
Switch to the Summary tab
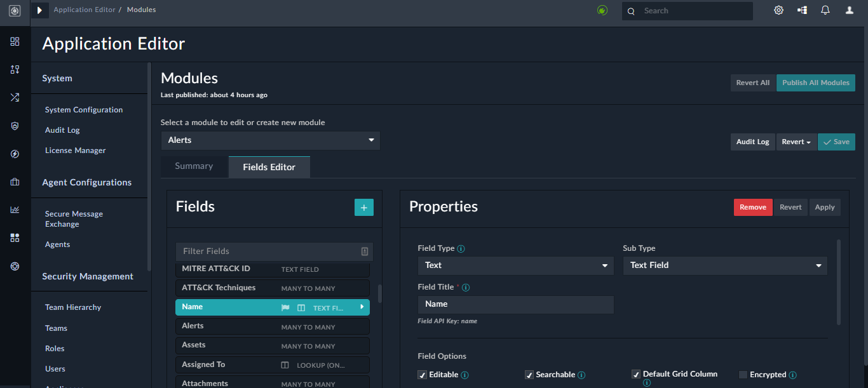194,166
